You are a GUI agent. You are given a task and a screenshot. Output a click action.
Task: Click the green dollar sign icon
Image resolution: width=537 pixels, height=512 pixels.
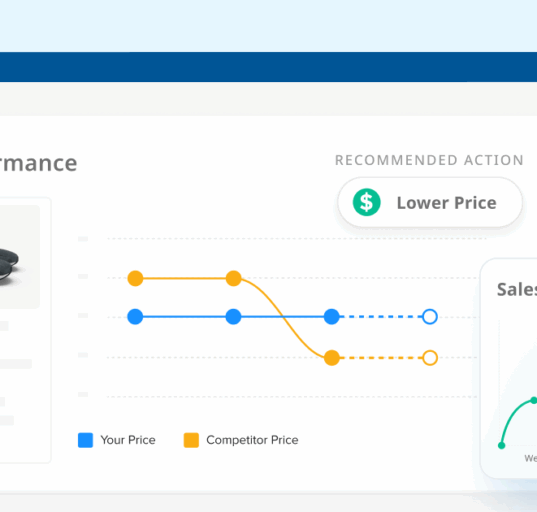coord(366,202)
